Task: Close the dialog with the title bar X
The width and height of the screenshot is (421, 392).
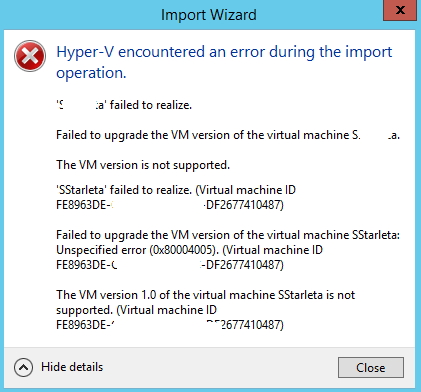Action: [x=400, y=10]
